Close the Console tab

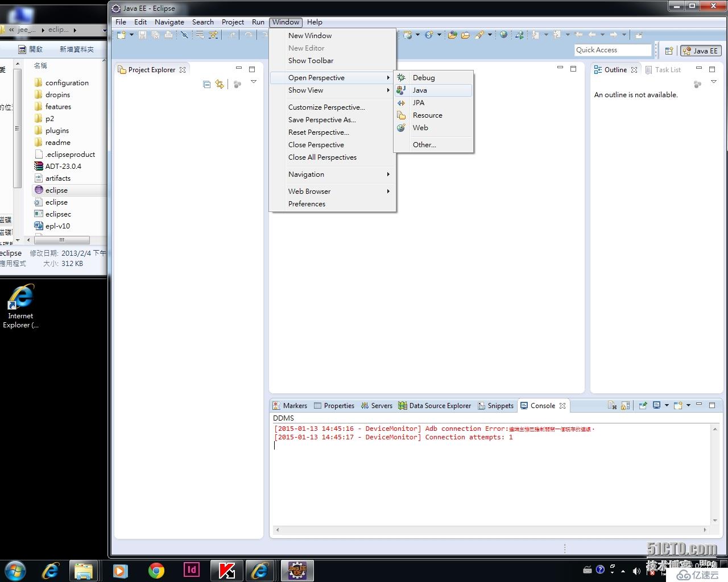point(562,406)
